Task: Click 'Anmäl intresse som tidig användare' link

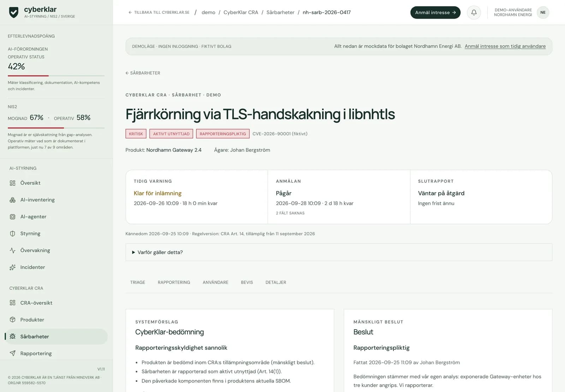Action: click(505, 46)
